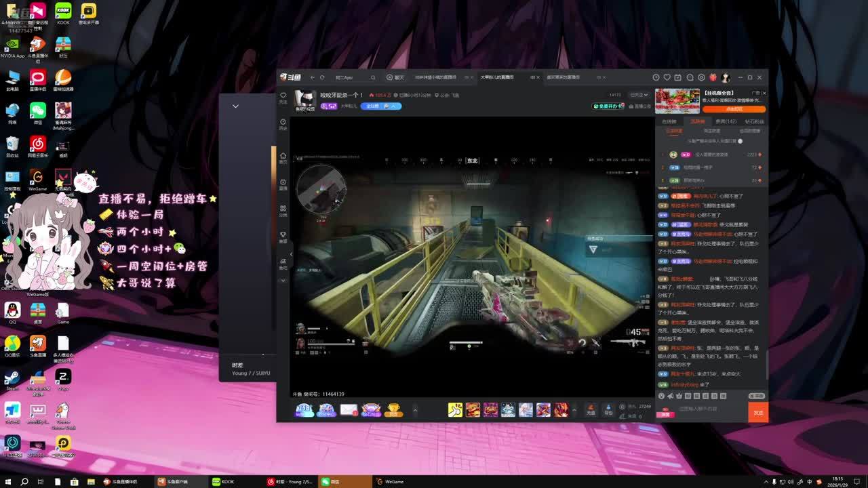
Task: Click the Douyu back navigation arrow
Action: [311, 77]
